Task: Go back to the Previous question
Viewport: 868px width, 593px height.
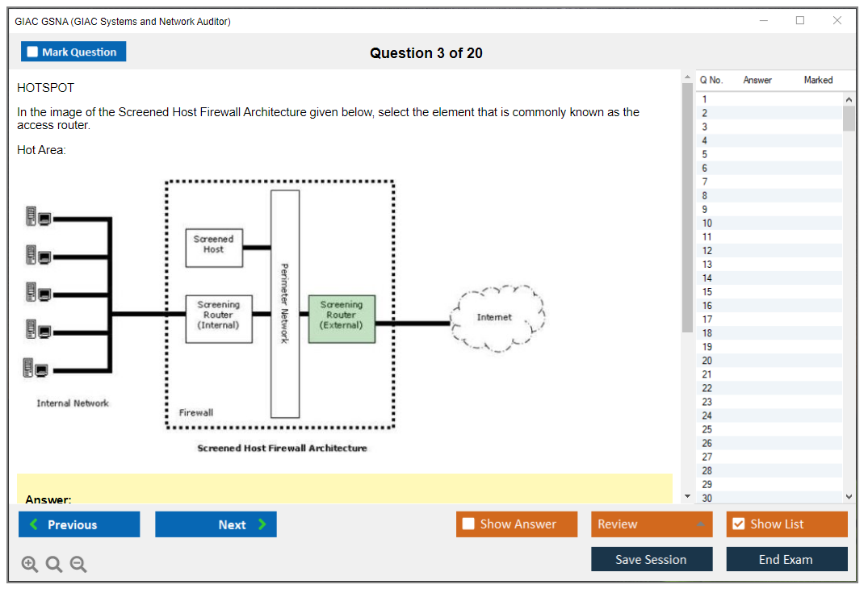Action: coord(79,524)
